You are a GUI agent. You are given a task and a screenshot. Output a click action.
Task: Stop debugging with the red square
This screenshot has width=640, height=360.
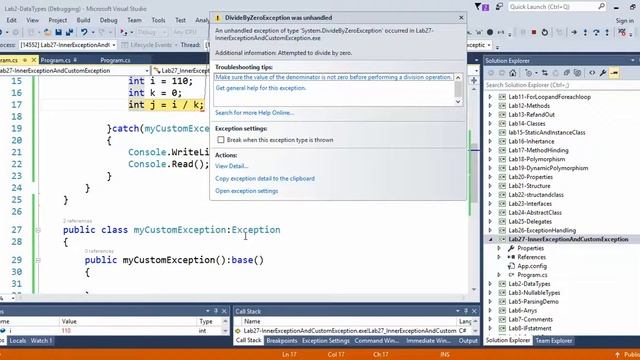(534, 32)
